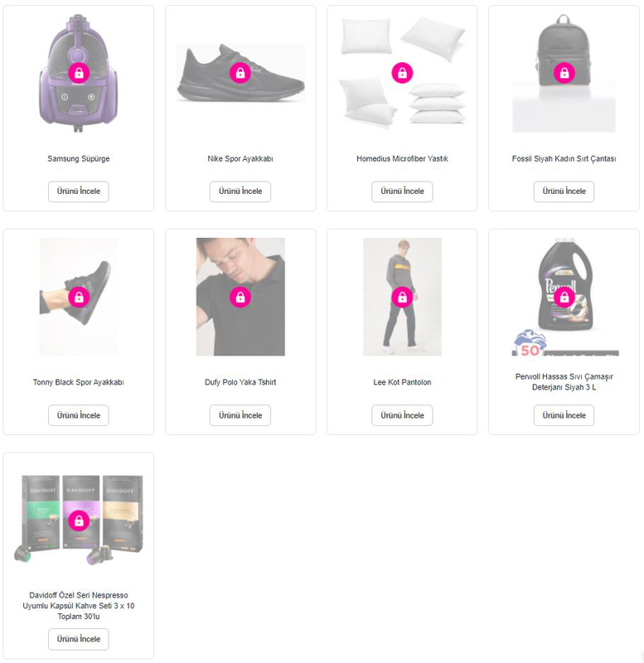Click lock icon on Nike Spor Ayakkabı
This screenshot has width=644, height=663.
pyautogui.click(x=240, y=73)
